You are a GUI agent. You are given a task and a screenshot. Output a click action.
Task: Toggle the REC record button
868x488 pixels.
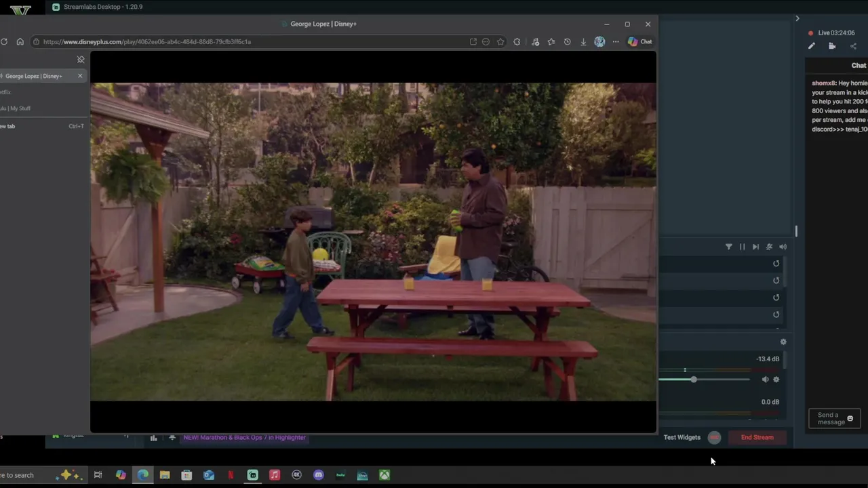(714, 437)
